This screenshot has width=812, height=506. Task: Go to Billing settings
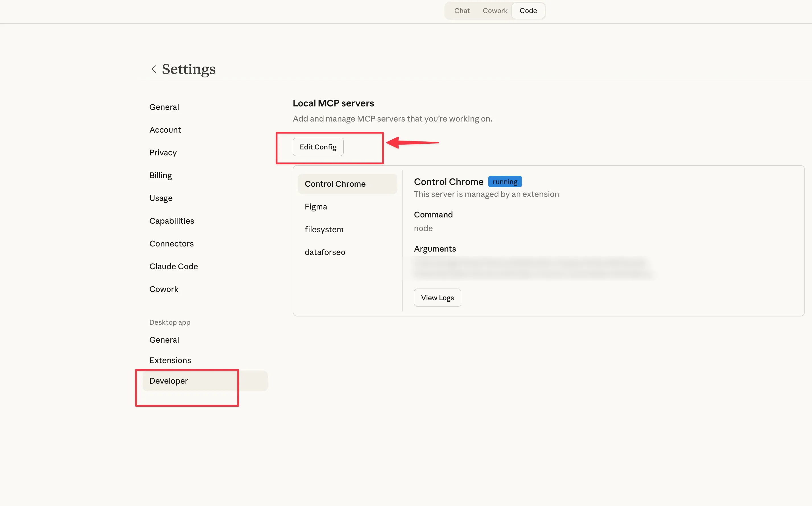click(160, 175)
